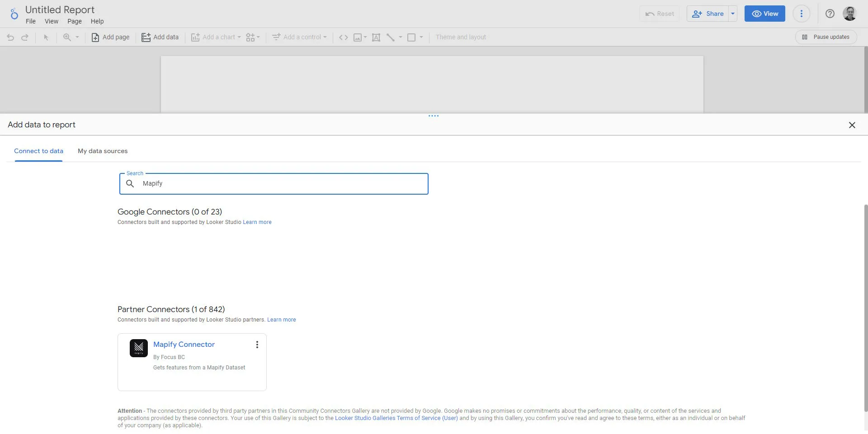Click the Mapify Connector logo icon
Viewport: 868px width, 434px height.
pyautogui.click(x=139, y=348)
